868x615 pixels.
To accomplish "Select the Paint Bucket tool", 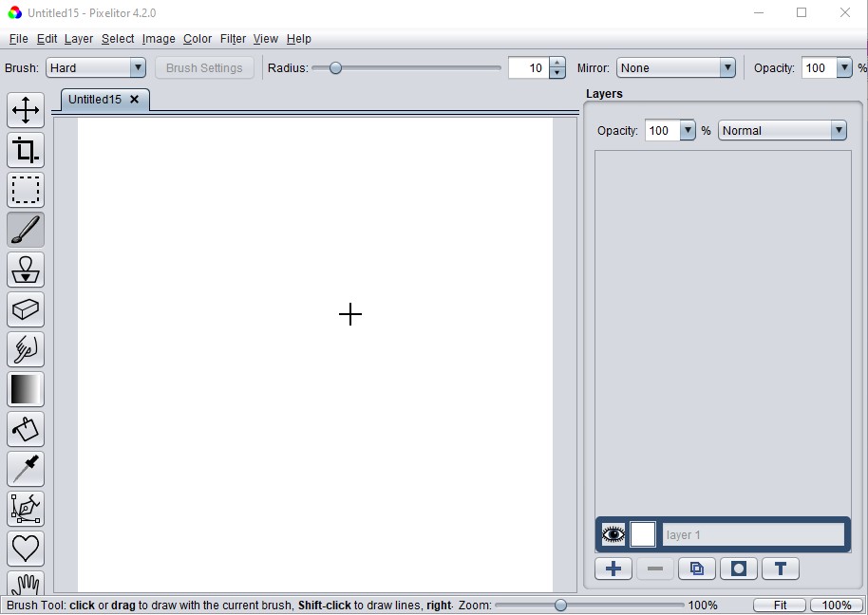I will (26, 429).
